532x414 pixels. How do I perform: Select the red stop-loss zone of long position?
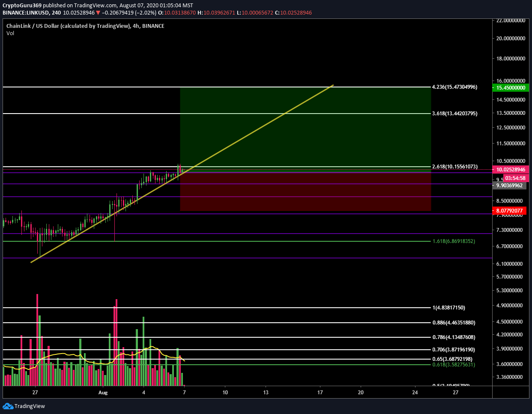305,191
